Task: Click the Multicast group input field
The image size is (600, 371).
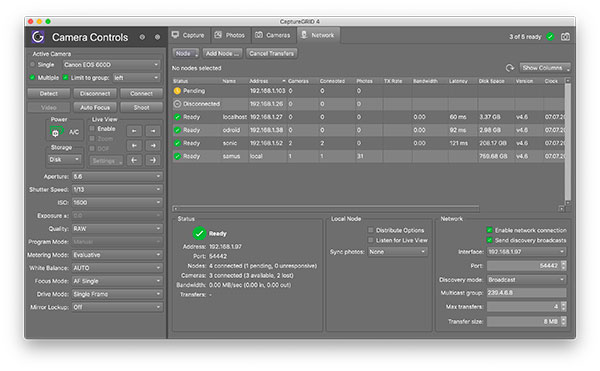Action: click(x=526, y=293)
